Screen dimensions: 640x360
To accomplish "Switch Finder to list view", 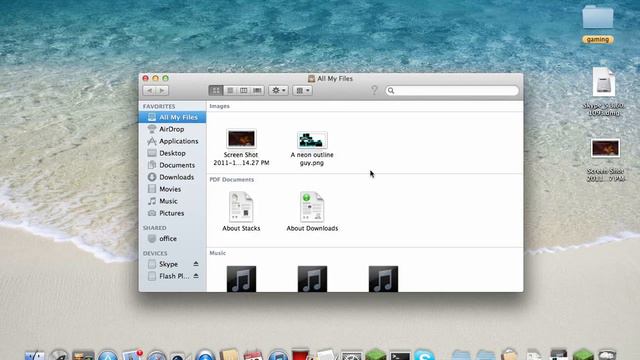I will click(x=230, y=90).
